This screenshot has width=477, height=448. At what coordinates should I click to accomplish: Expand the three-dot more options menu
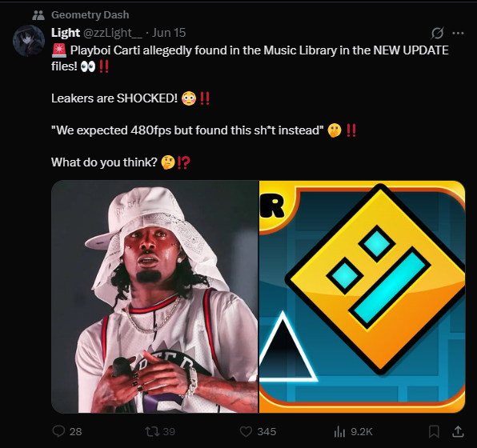(458, 33)
